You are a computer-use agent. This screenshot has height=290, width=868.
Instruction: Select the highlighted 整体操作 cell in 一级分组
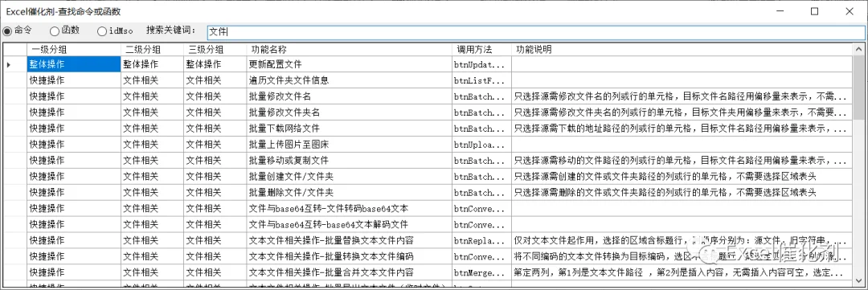pos(74,64)
